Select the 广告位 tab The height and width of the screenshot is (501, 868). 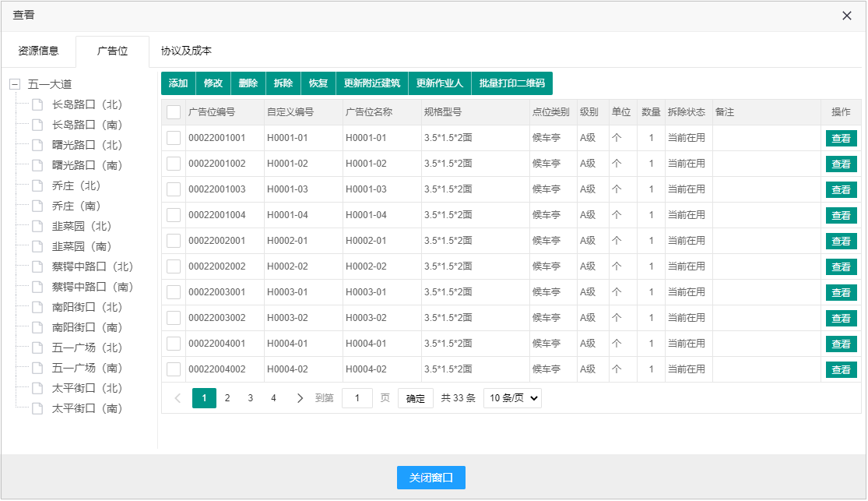(x=112, y=51)
